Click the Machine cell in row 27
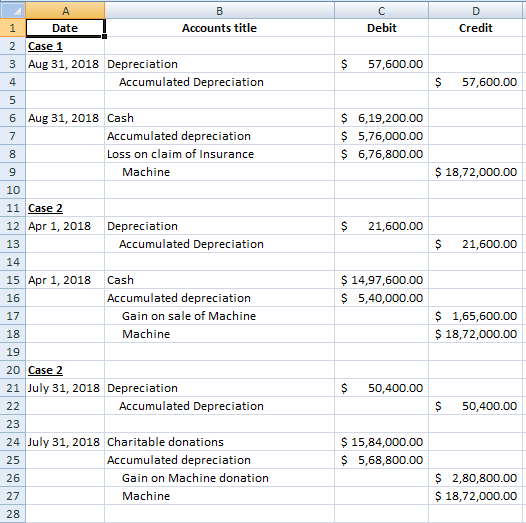Image resolution: width=526 pixels, height=523 pixels. [219, 496]
